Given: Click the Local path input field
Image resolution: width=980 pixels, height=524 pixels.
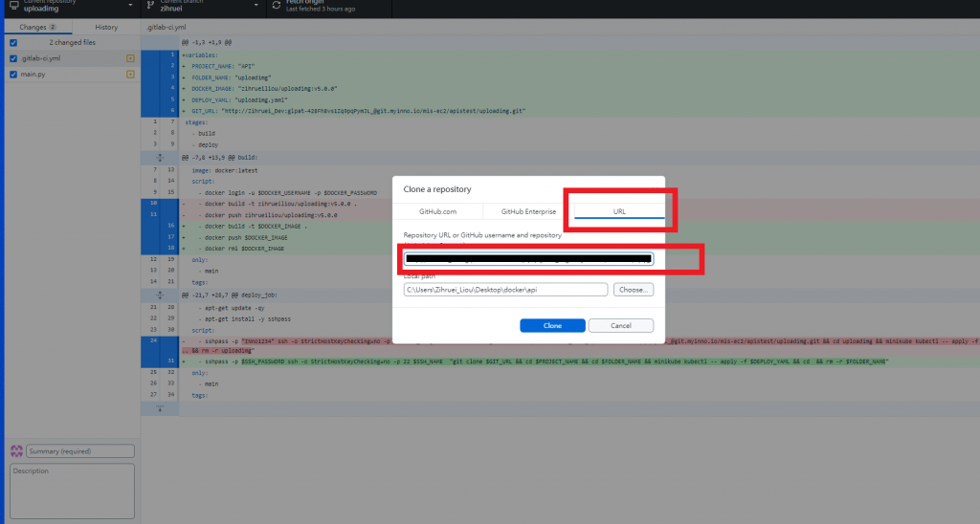Looking at the screenshot, I should (x=505, y=290).
